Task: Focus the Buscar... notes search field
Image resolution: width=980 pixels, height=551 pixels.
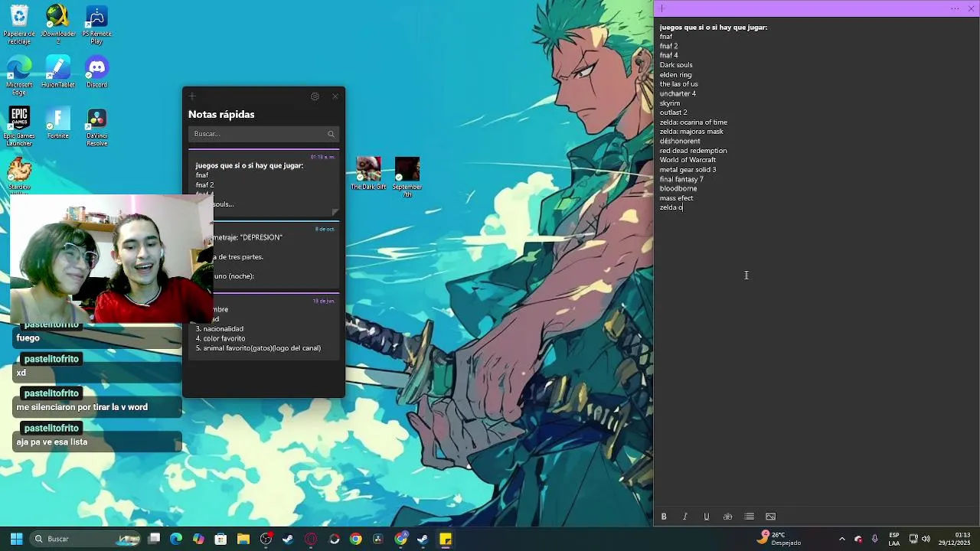Action: [x=263, y=134]
